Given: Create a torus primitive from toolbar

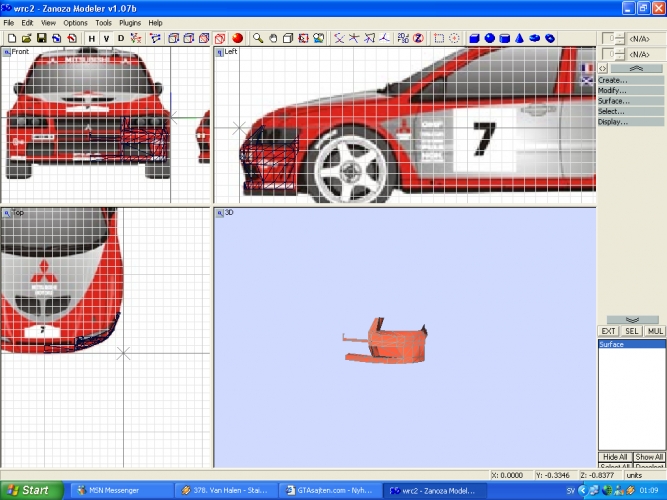Looking at the screenshot, I should (x=535, y=38).
